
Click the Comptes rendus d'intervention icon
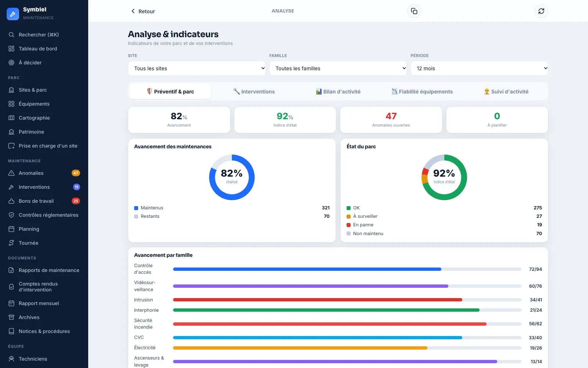[11, 287]
